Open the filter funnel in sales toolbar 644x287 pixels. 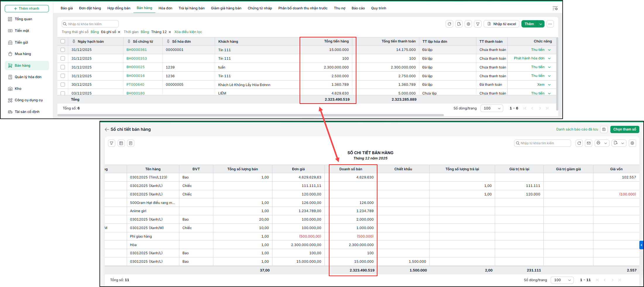pos(478,24)
